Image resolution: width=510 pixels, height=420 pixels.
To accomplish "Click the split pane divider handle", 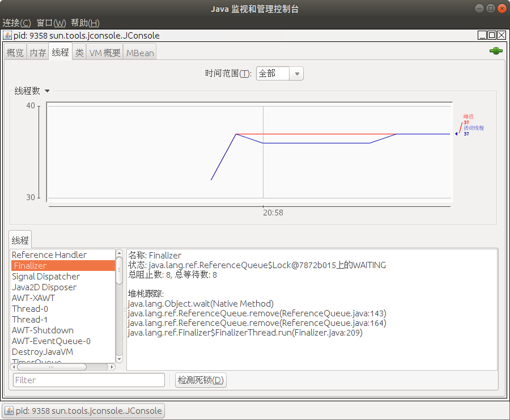I will click(x=124, y=309).
